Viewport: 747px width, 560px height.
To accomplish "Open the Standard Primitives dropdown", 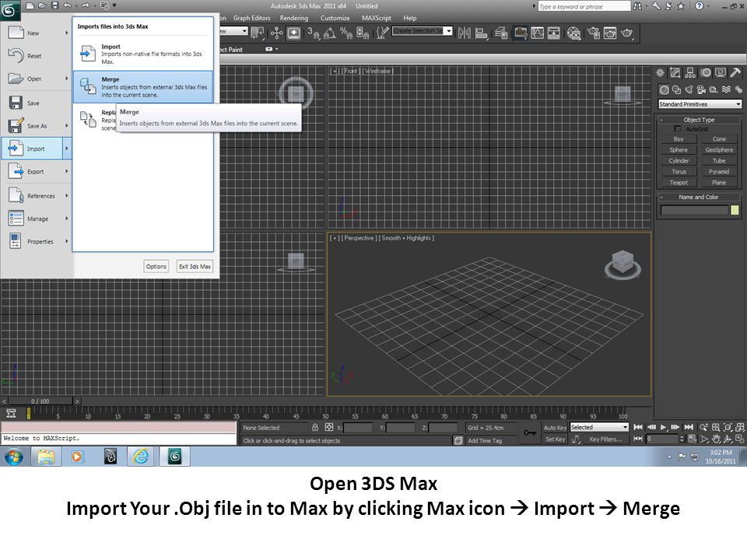I will pos(700,104).
